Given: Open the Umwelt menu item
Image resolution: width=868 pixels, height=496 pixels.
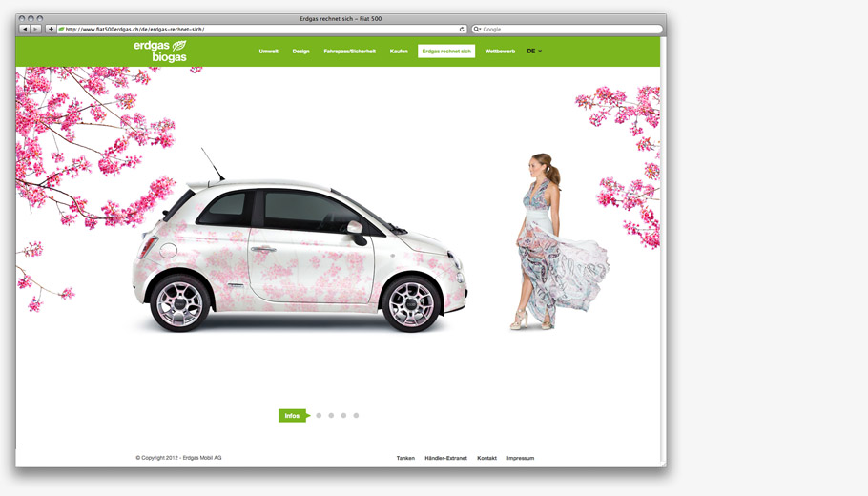Looking at the screenshot, I should click(x=268, y=51).
